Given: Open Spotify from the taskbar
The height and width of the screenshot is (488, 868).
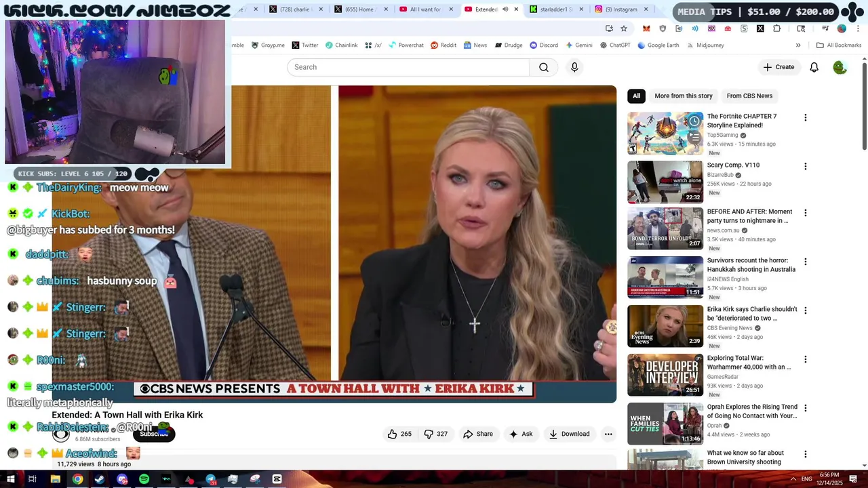Looking at the screenshot, I should [x=144, y=479].
